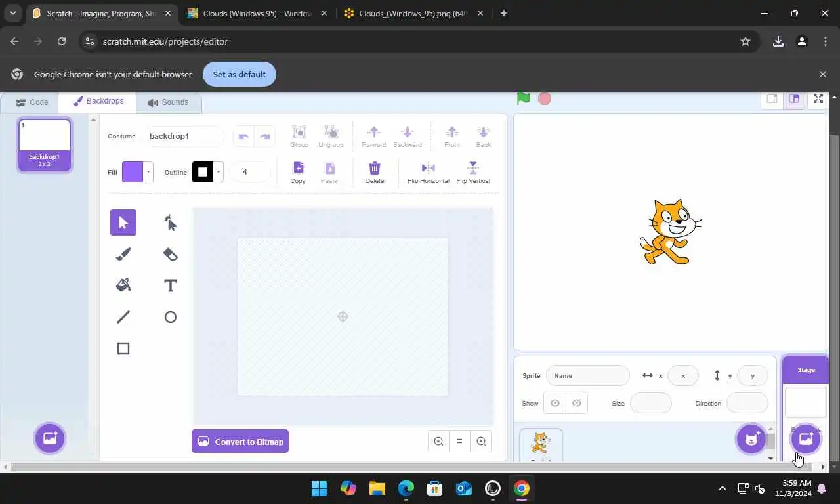Dismiss the default browser notification bar
840x504 pixels.
coord(823,74)
